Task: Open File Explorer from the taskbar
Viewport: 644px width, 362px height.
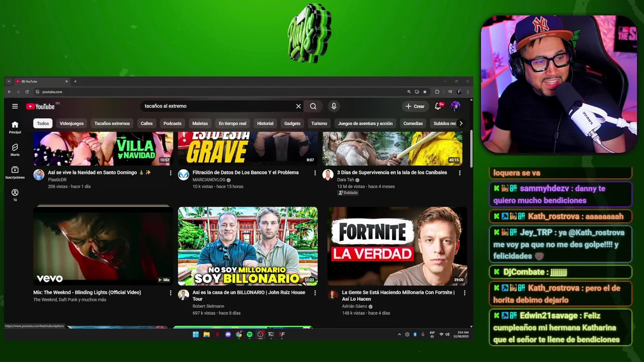Action: (x=206, y=334)
